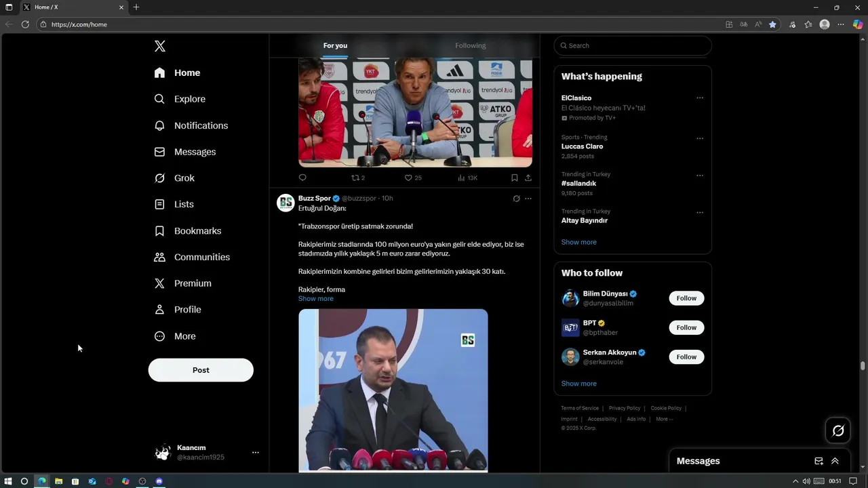
Task: Follow Serkan Akkoyun
Action: pyautogui.click(x=686, y=357)
